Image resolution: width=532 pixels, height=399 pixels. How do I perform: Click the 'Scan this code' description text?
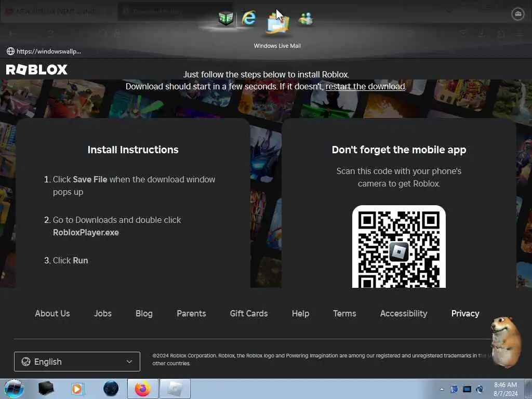coord(399,177)
